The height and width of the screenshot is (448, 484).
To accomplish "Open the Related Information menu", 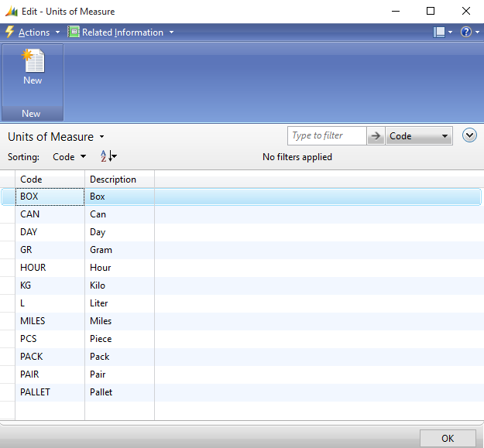I will coord(128,32).
